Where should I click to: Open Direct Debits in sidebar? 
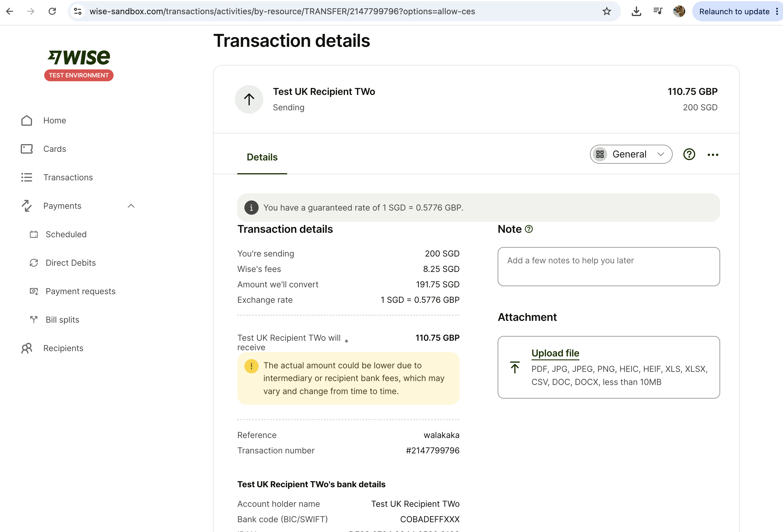coord(71,263)
